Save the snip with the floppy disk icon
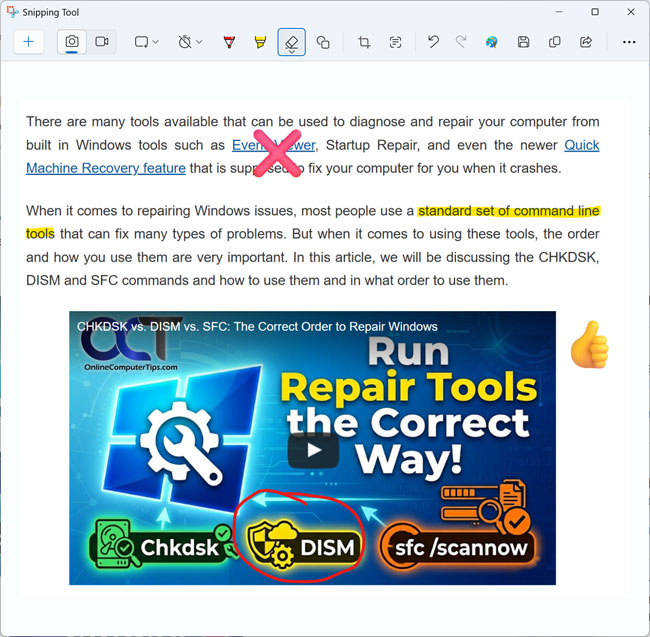The image size is (650, 637). click(x=523, y=42)
